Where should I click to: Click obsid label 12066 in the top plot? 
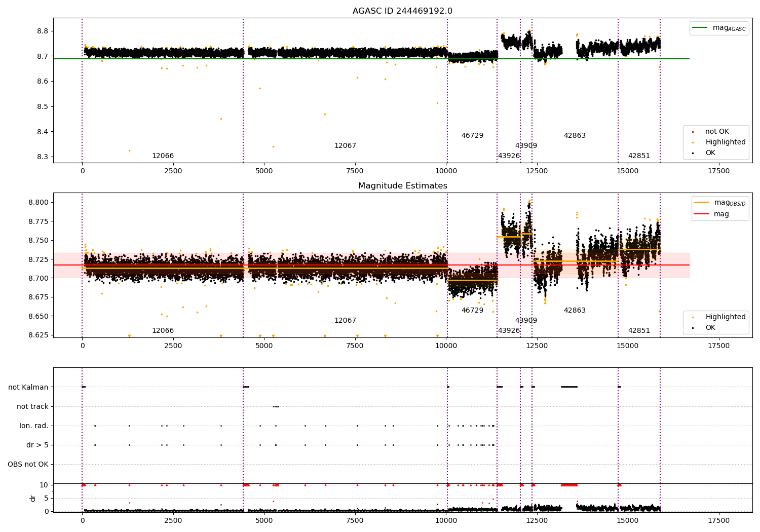click(x=163, y=156)
